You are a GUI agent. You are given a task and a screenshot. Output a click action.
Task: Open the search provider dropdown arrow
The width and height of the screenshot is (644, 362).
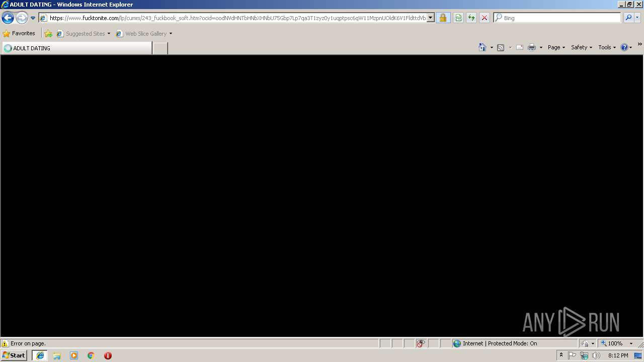[638, 18]
